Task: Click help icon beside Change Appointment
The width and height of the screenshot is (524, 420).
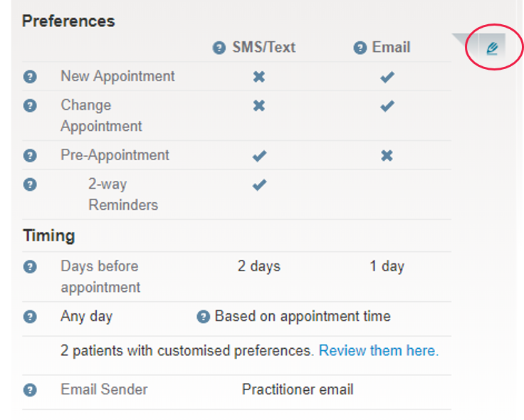Action: (x=30, y=105)
